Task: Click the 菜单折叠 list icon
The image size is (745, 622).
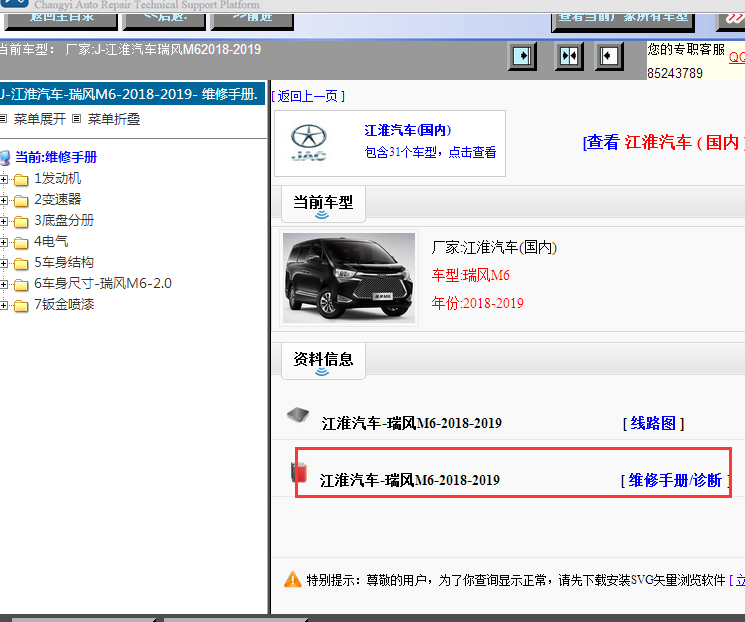Action: coord(76,119)
